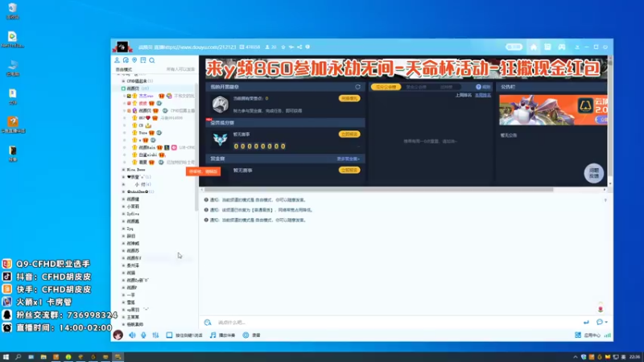Click the bookmark list icon above channel list

point(143,60)
